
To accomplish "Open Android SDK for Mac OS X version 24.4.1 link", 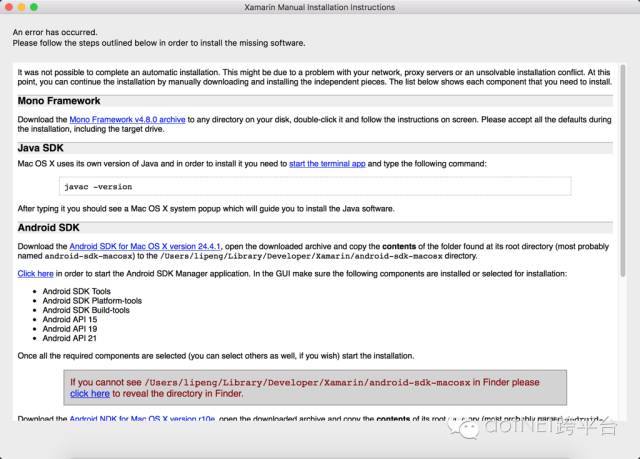I will coord(145,246).
